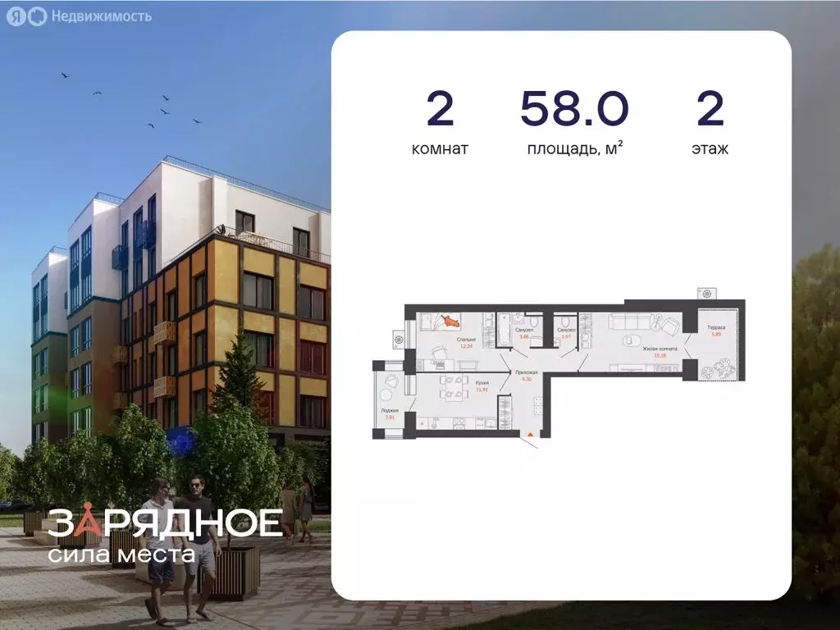Click the 'Лоджия' room label
Image resolution: width=840 pixels, height=630 pixels.
click(x=390, y=410)
